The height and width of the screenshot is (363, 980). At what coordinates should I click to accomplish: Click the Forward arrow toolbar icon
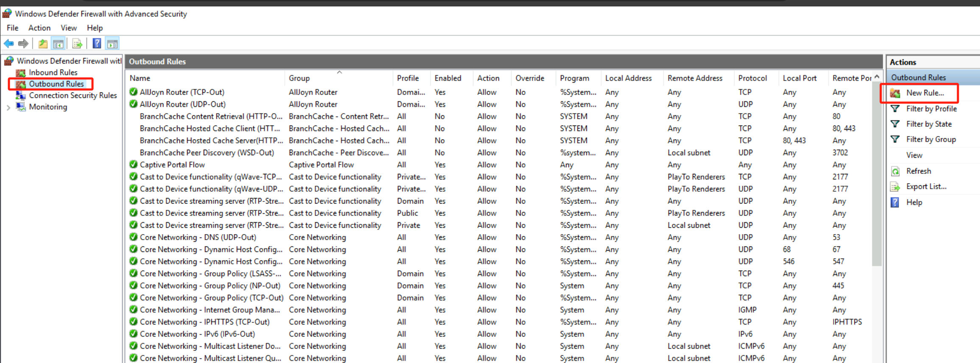tap(23, 43)
